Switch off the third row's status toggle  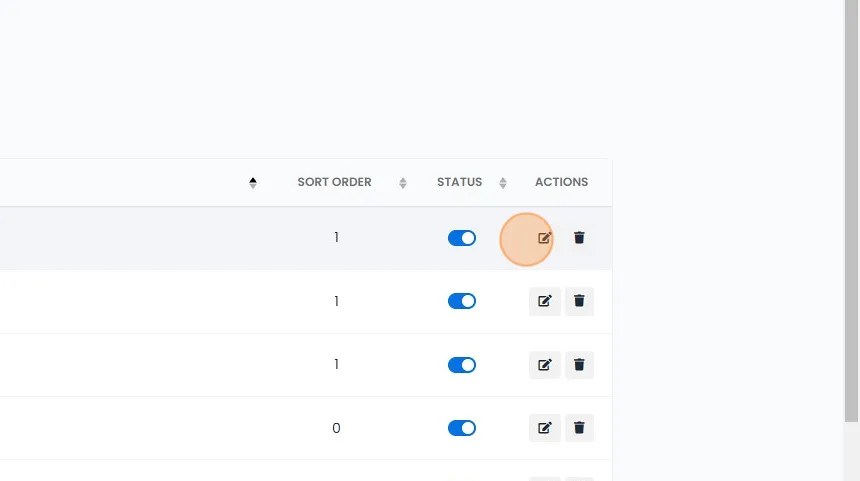tap(462, 365)
